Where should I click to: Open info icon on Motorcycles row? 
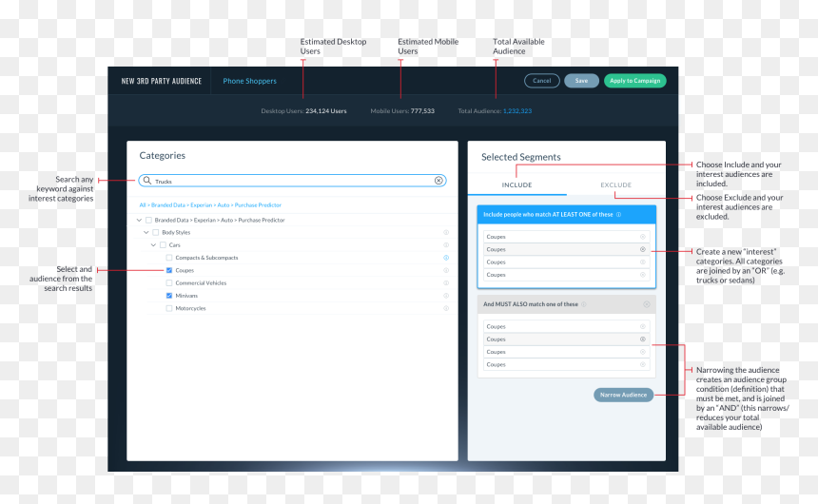click(x=446, y=308)
